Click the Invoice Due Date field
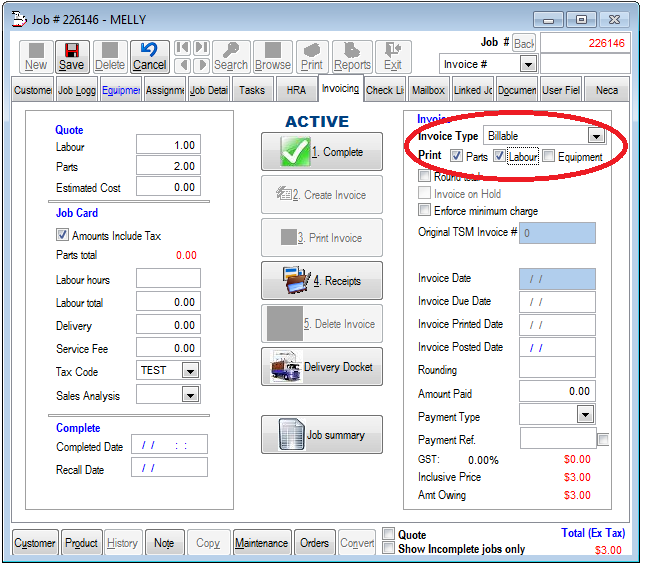This screenshot has width=649, height=563. tap(557, 302)
